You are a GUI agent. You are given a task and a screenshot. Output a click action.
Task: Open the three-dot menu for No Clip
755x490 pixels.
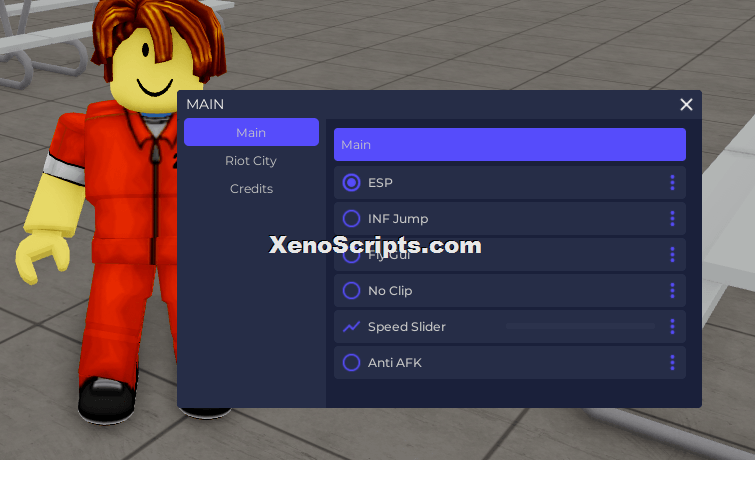[672, 290]
